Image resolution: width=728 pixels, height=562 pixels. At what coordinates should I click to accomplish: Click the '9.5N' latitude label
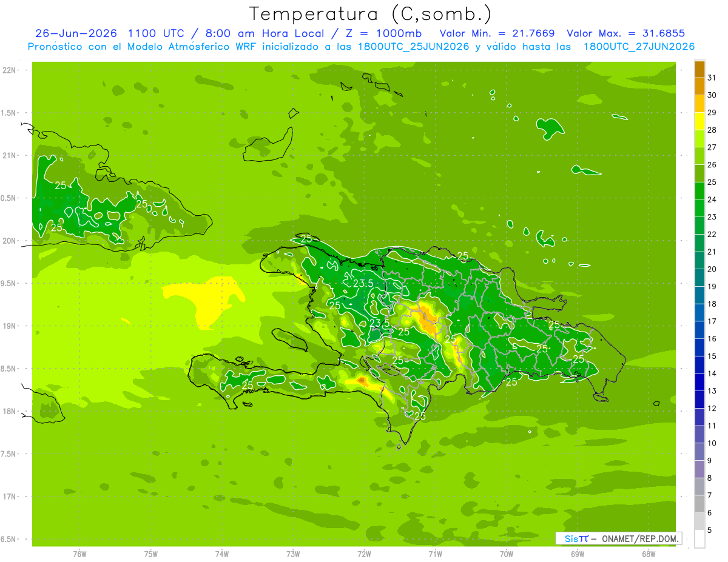[9, 283]
